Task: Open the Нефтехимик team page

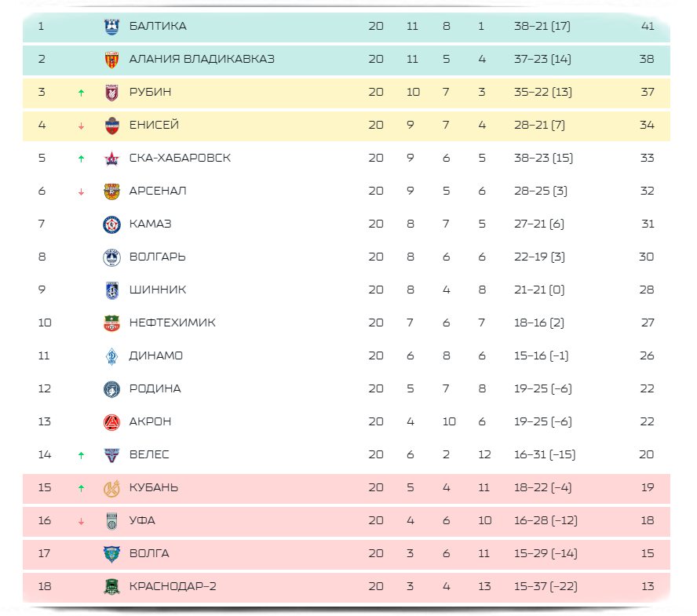Action: click(x=173, y=323)
